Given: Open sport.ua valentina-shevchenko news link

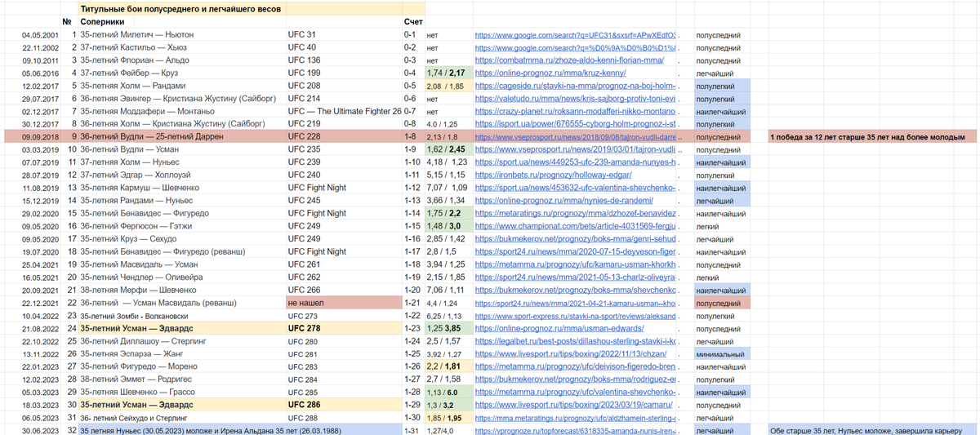Looking at the screenshot, I should tap(575, 188).
